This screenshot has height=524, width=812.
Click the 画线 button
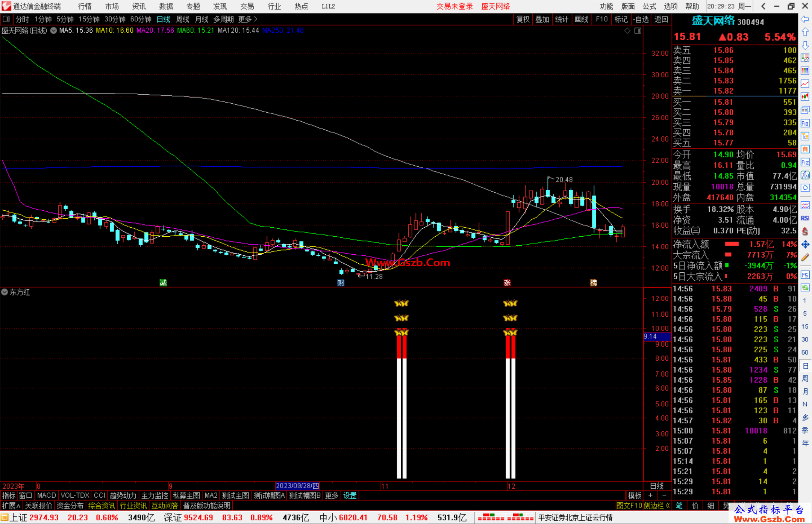pyautogui.click(x=582, y=19)
